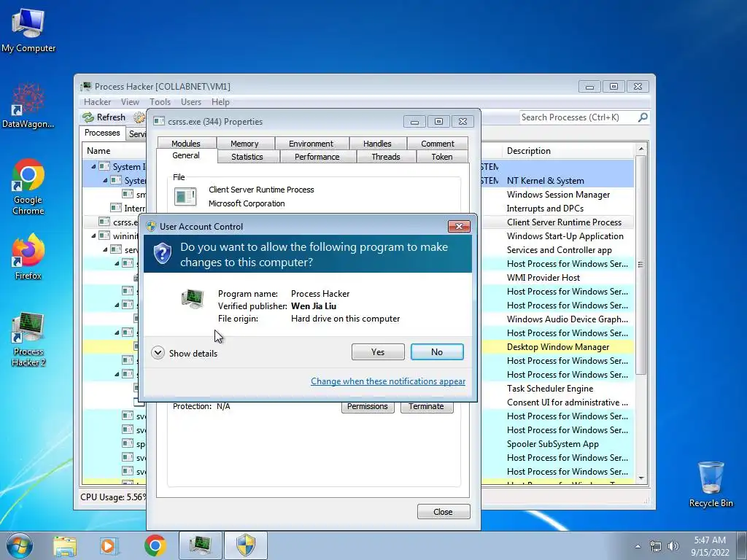Switch to Statistics tab in Properties

click(247, 157)
